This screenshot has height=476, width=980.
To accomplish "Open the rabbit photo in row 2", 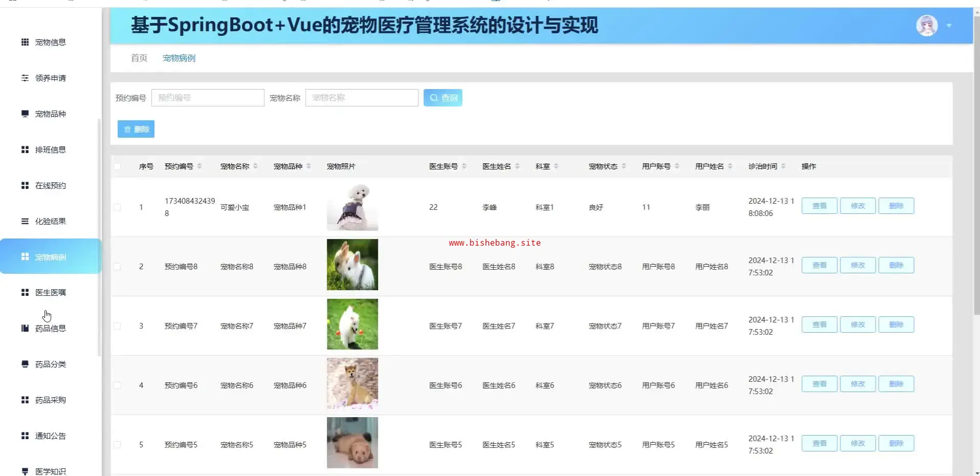I will click(352, 265).
